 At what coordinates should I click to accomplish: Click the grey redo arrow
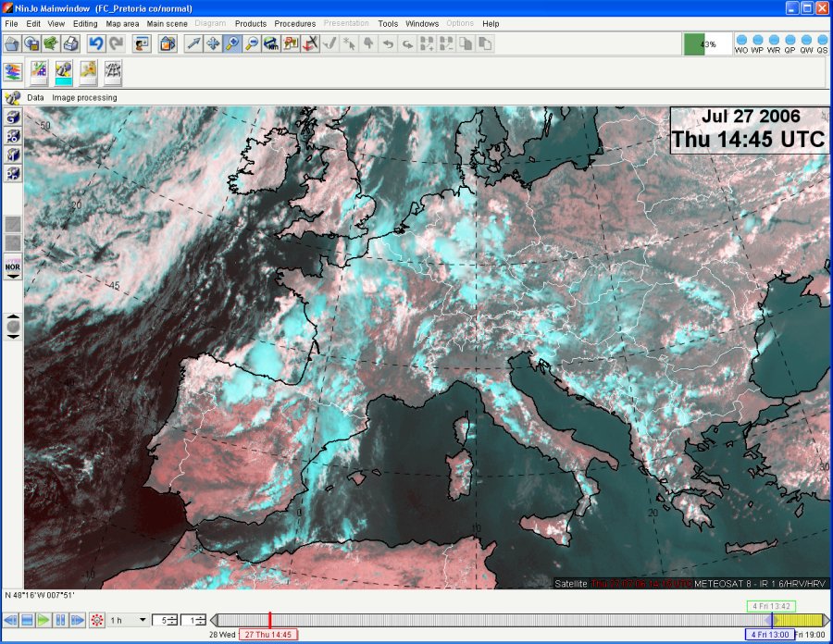pos(116,43)
